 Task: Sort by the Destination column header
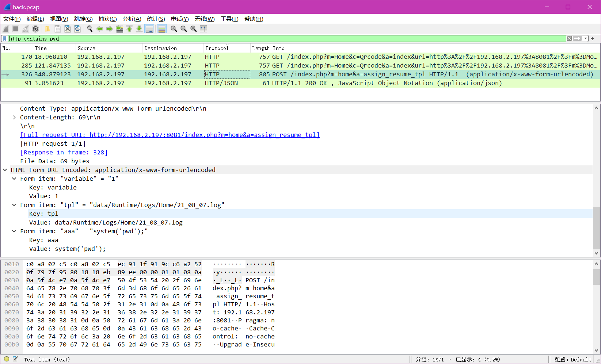coord(173,48)
